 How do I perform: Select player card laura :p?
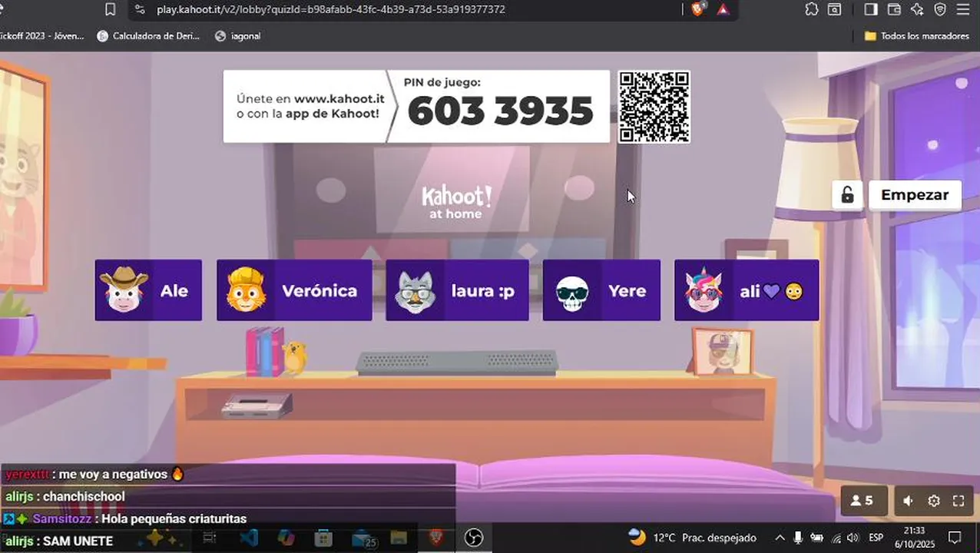coord(457,290)
